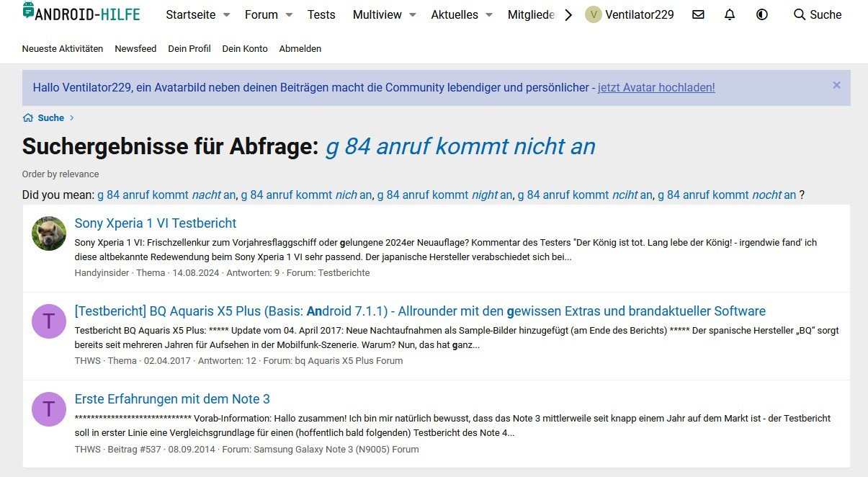Open Ventilator229 user account menu
868x477 pixels.
coord(630,14)
